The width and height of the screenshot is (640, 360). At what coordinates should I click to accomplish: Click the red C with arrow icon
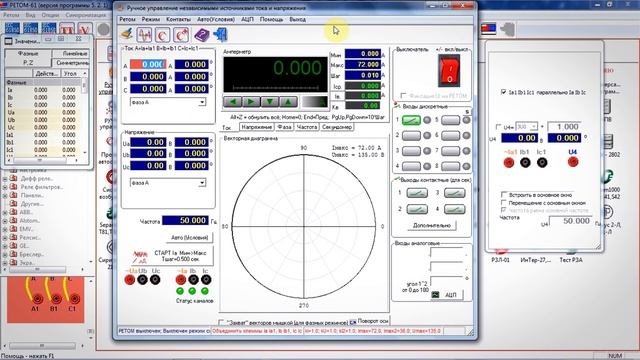(181, 35)
